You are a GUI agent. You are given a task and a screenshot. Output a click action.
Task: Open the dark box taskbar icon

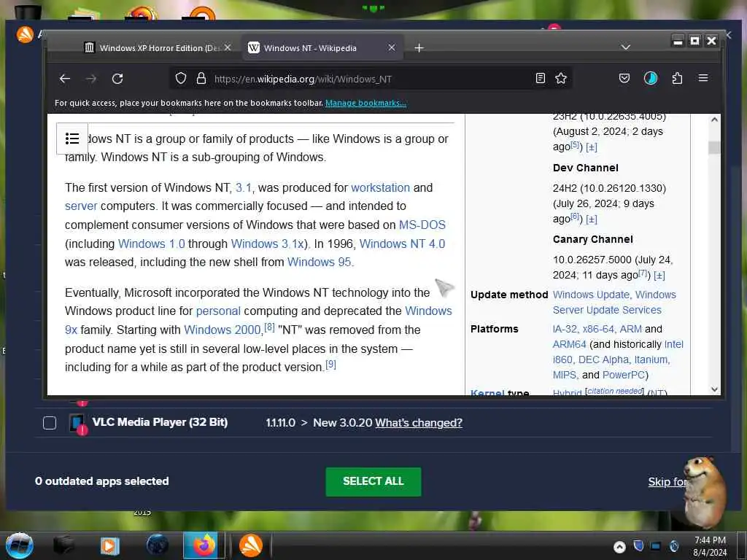63,545
